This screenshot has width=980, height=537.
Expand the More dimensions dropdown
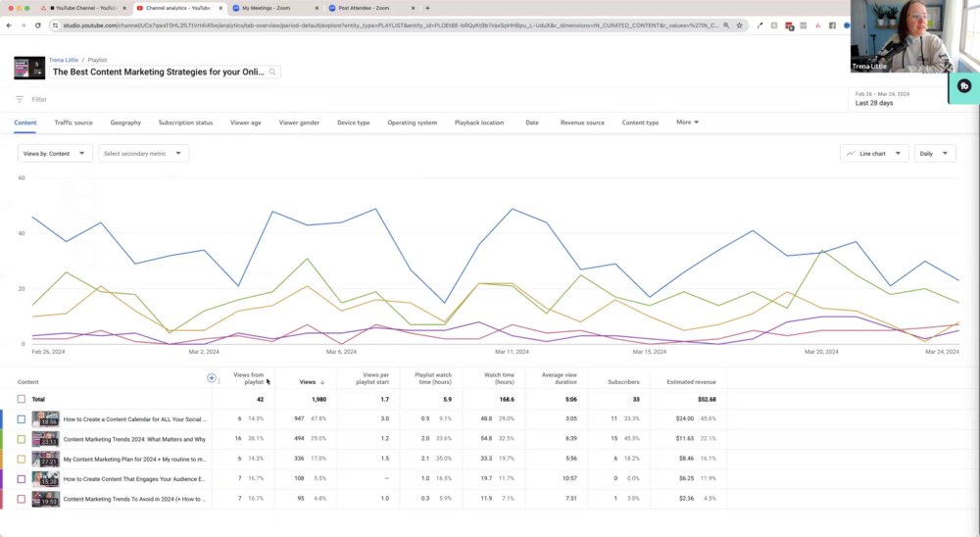(688, 122)
